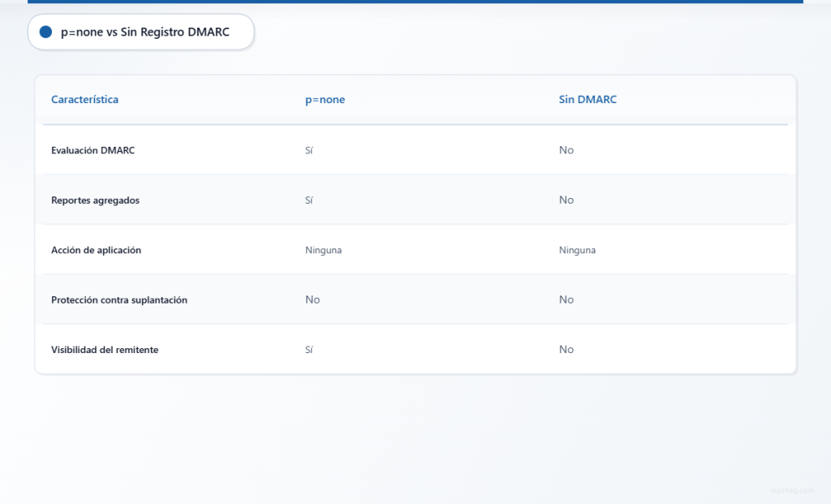Click the "Acción de aplicación" row label
The height and width of the screenshot is (504, 831).
coord(96,250)
